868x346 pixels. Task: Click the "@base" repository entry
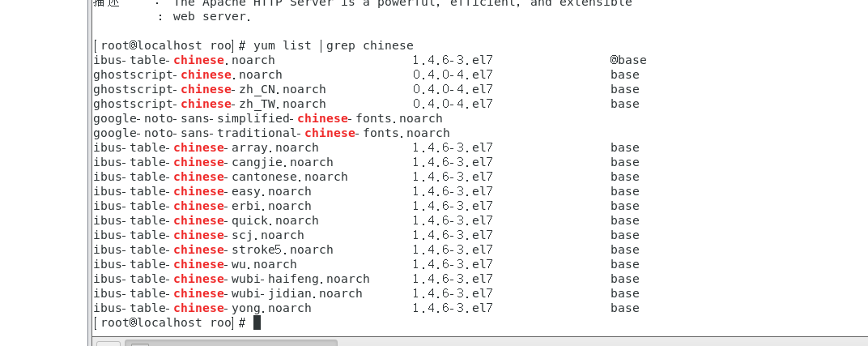[628, 60]
